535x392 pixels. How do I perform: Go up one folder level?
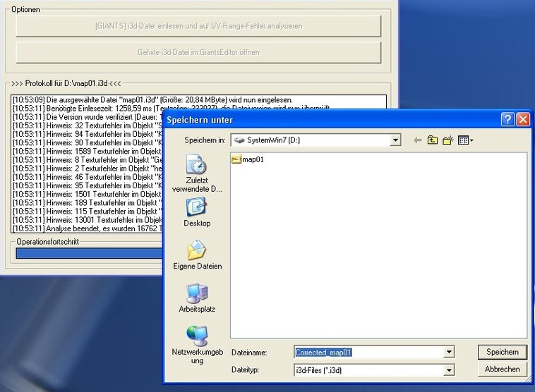click(433, 140)
